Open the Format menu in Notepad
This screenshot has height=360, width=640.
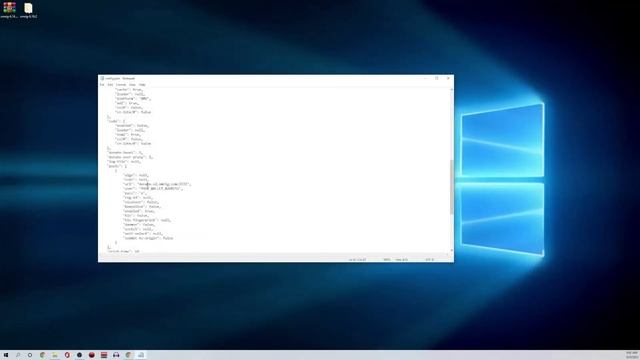[121, 85]
